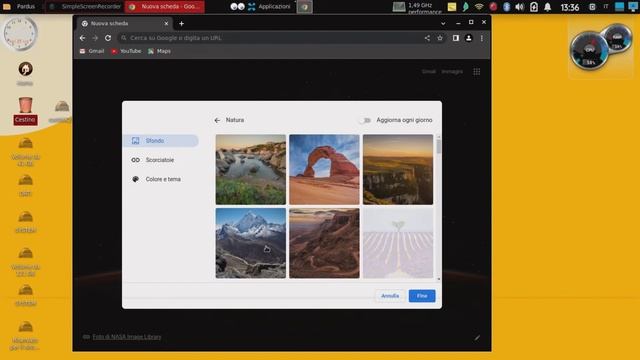Open the Pardus menu in the panel

(x=20, y=7)
